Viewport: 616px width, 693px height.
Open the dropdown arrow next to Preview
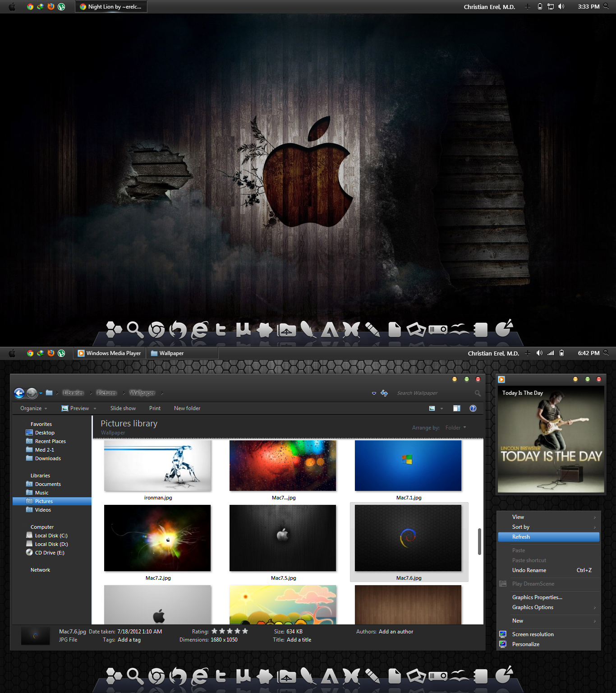95,409
